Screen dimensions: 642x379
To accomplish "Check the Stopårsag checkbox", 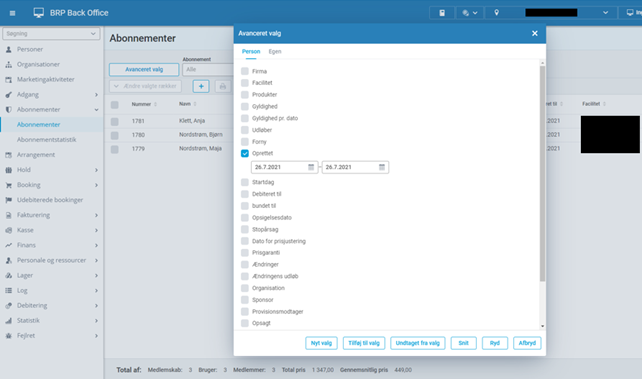I will 245,230.
